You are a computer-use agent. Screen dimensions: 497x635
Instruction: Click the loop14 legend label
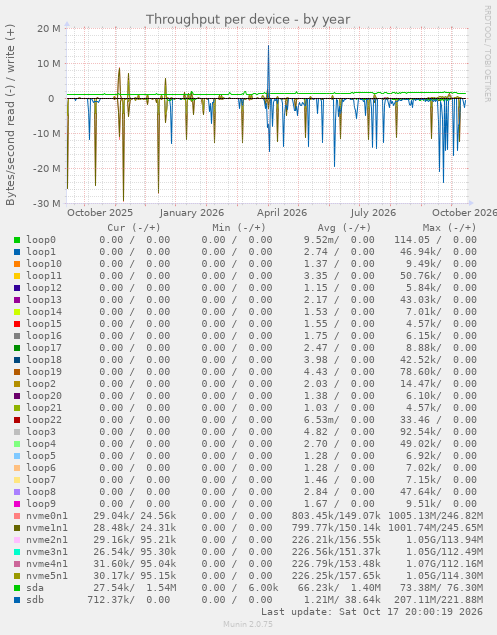pos(44,312)
